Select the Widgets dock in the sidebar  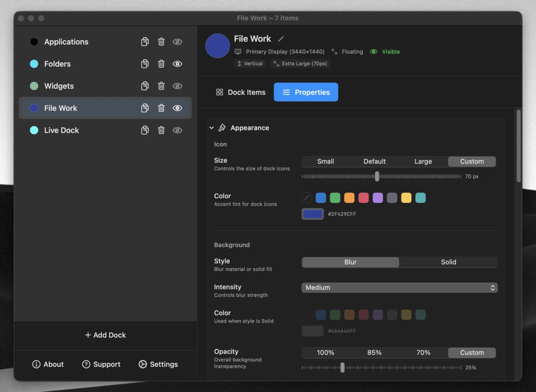tap(105, 86)
